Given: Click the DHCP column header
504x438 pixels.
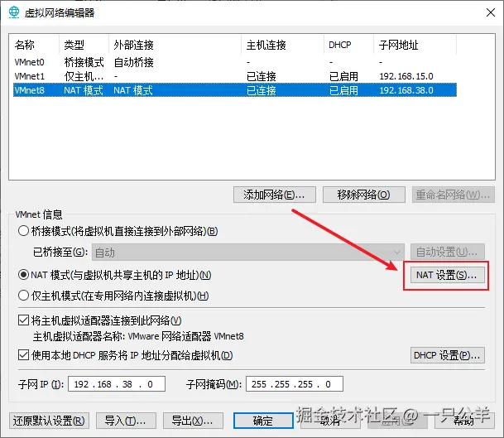Looking at the screenshot, I should coord(349,45).
